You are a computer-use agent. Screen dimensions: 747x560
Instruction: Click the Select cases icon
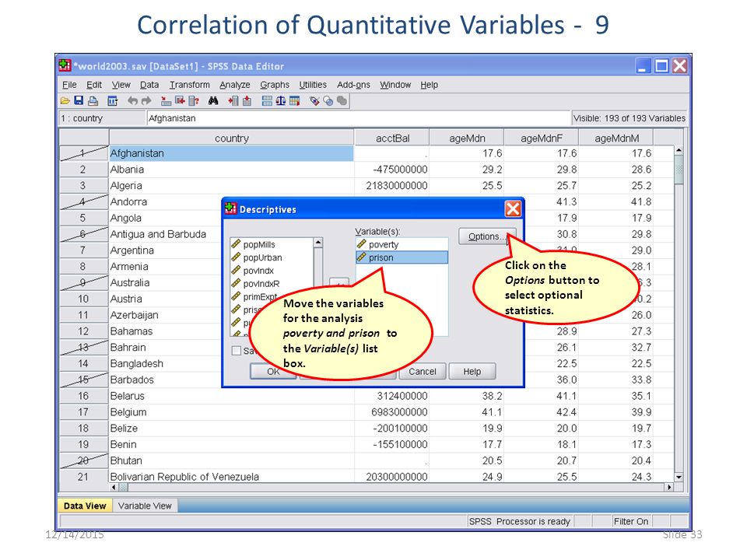(x=294, y=101)
